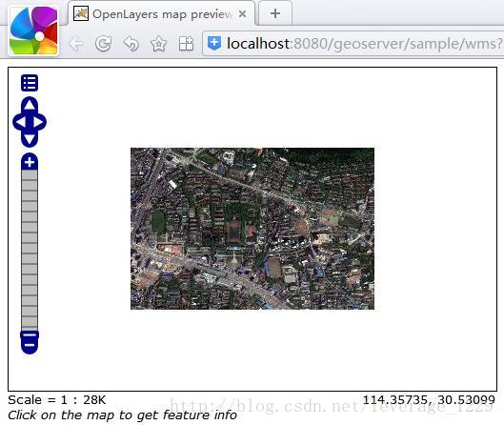Open the apps grid add icon
This screenshot has height=425, width=504.
[186, 44]
